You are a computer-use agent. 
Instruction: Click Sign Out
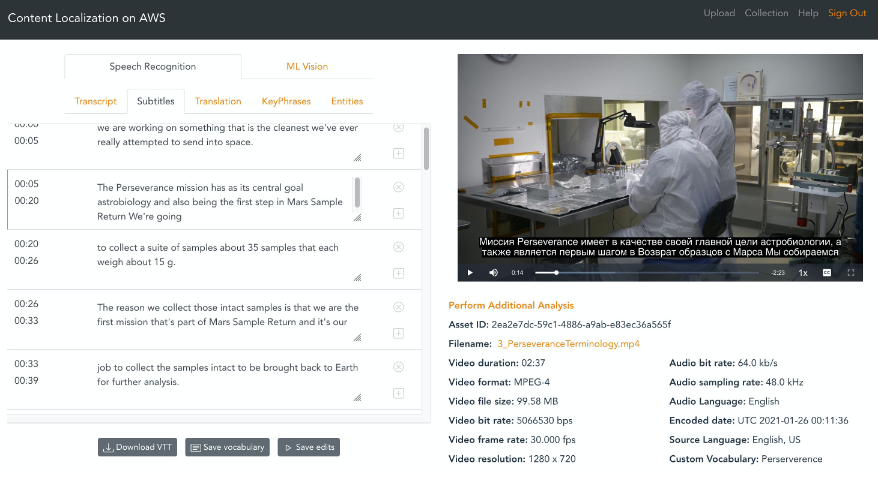coord(847,13)
